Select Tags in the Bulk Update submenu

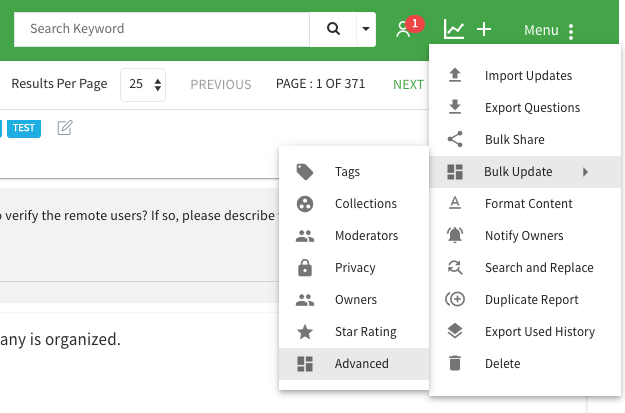[354, 172]
